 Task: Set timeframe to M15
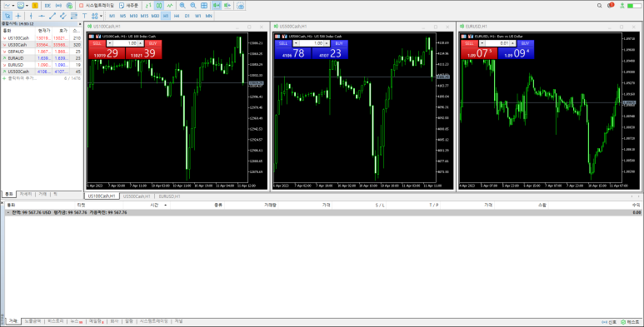[x=144, y=16]
